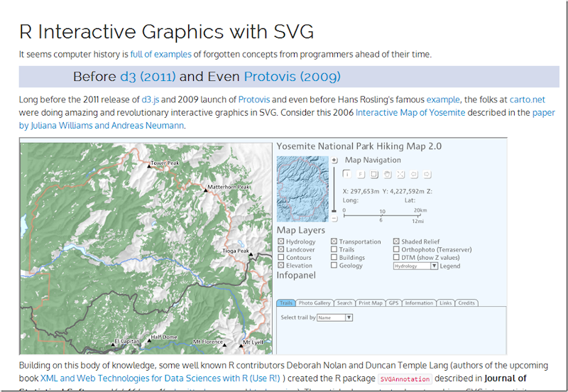Uncheck the Elevation layer checkbox
This screenshot has height=392, width=568.
coord(280,265)
